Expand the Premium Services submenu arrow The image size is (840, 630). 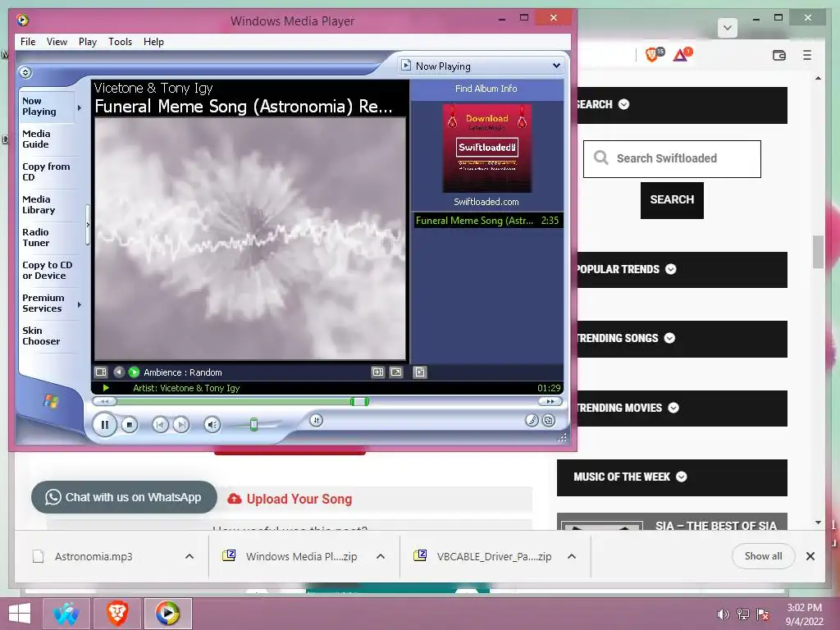pos(80,304)
